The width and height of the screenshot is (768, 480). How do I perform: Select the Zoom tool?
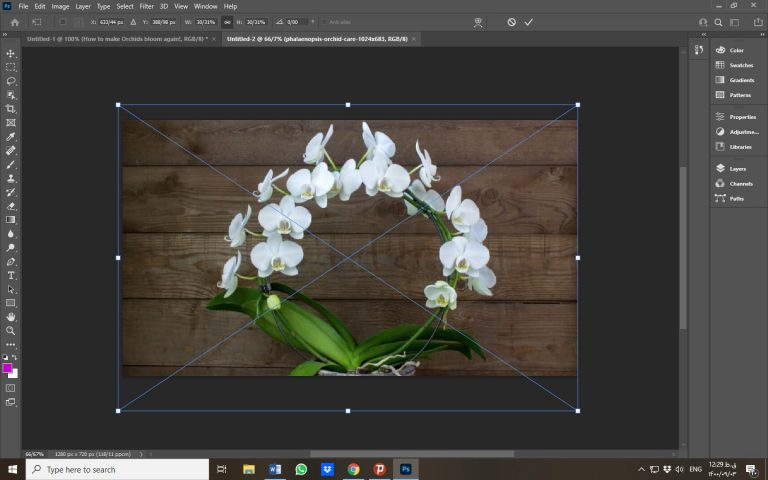click(11, 331)
